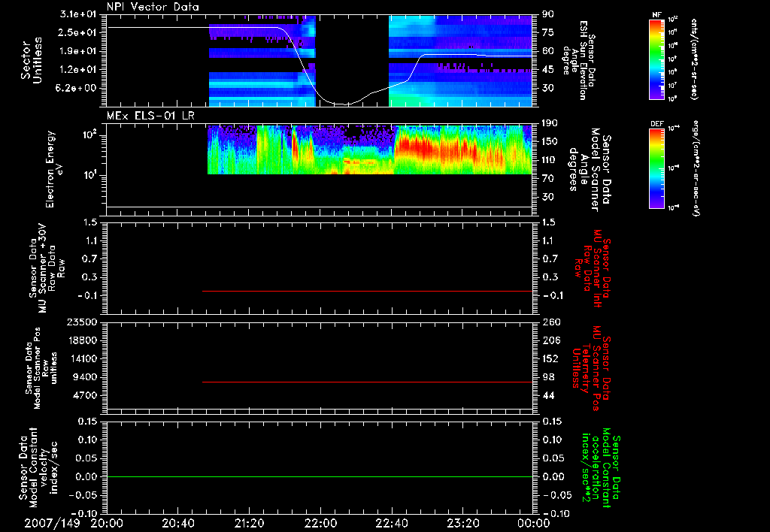This screenshot has height=532, width=770.
Task: Click the 206 telemetry tick label
Action: click(x=550, y=340)
